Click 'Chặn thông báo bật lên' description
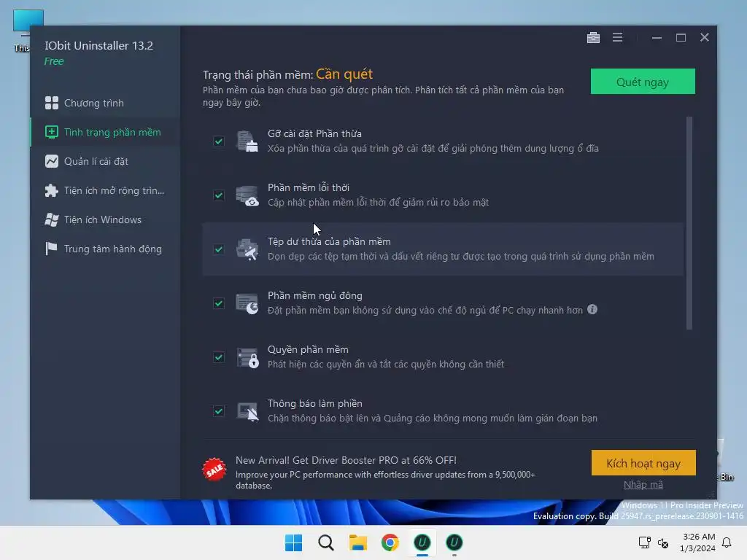747x560 pixels. pos(433,418)
